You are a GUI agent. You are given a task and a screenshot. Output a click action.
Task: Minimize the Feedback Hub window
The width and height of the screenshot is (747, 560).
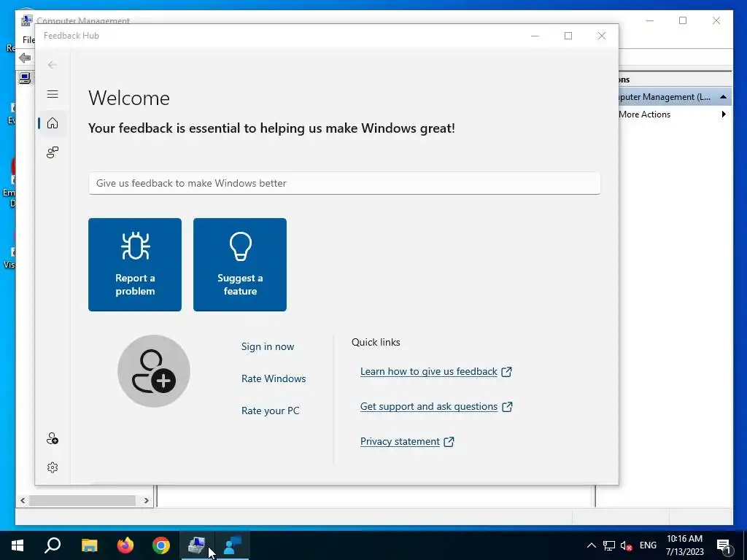tap(535, 36)
